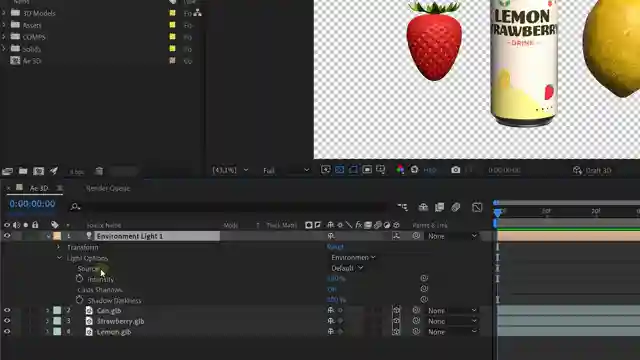The image size is (640, 360).
Task: Open the Environment light type dropdown
Action: [353, 258]
